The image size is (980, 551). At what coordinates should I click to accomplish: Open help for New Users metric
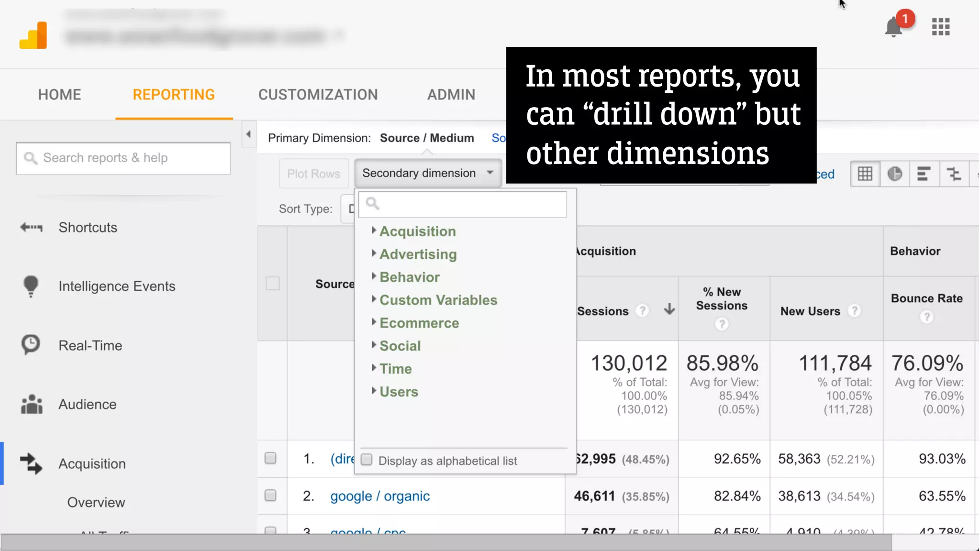(854, 311)
